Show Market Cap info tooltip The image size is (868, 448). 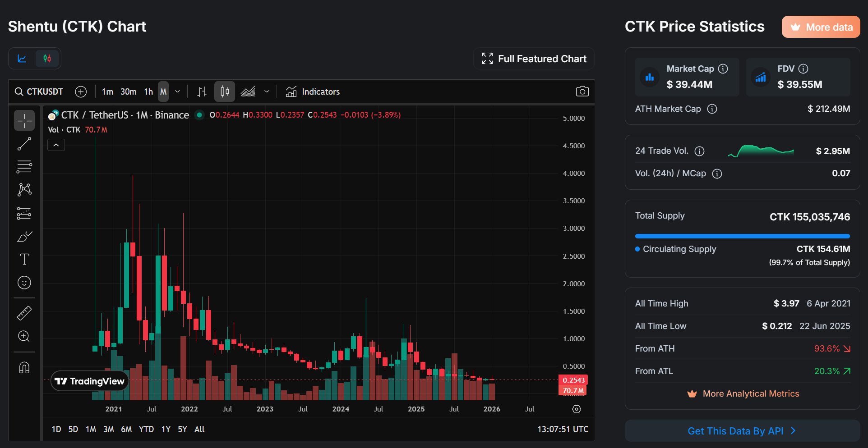pos(723,69)
